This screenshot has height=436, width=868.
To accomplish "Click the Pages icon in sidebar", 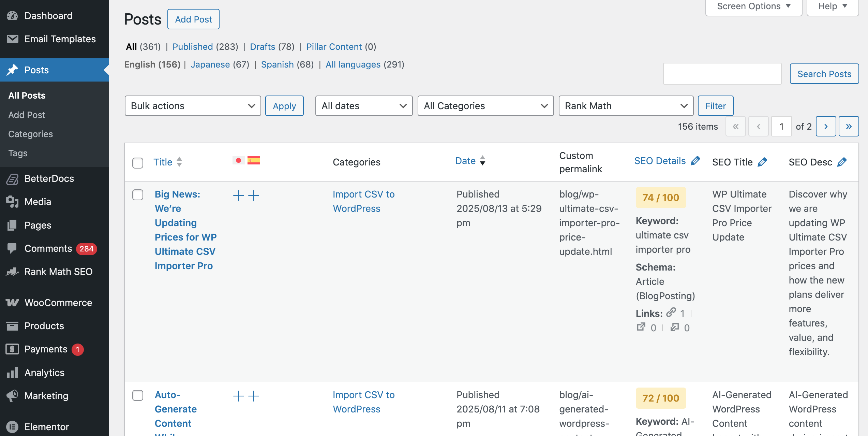I will [x=13, y=225].
